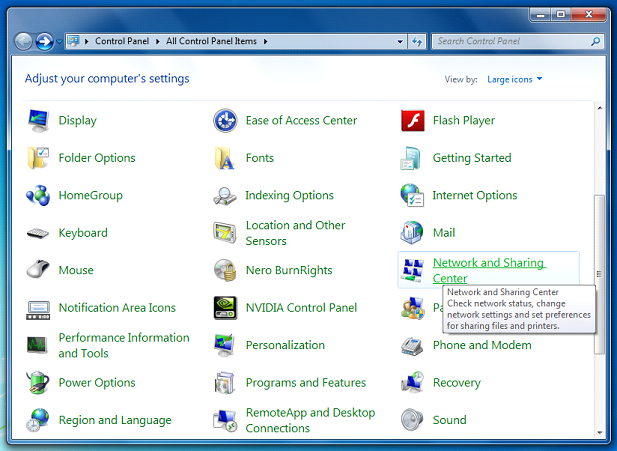The image size is (617, 451).
Task: Open the Personalization link
Action: [285, 345]
